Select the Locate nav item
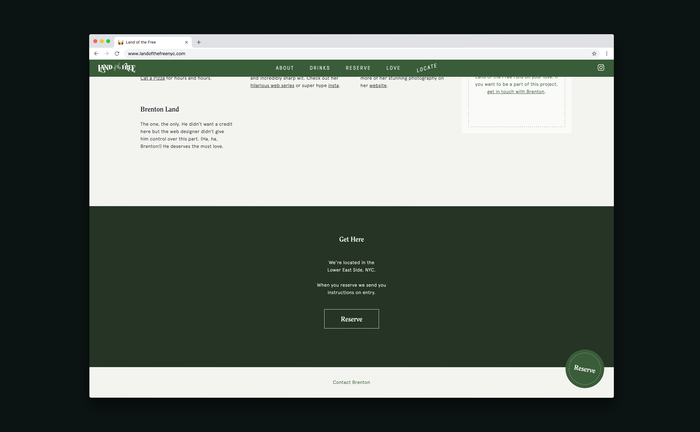 click(426, 68)
